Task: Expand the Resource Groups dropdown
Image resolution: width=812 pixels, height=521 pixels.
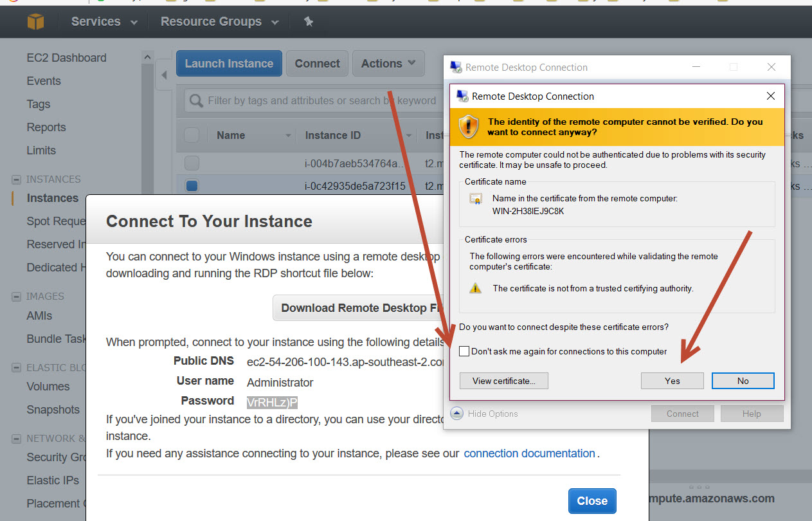Action: click(x=219, y=22)
